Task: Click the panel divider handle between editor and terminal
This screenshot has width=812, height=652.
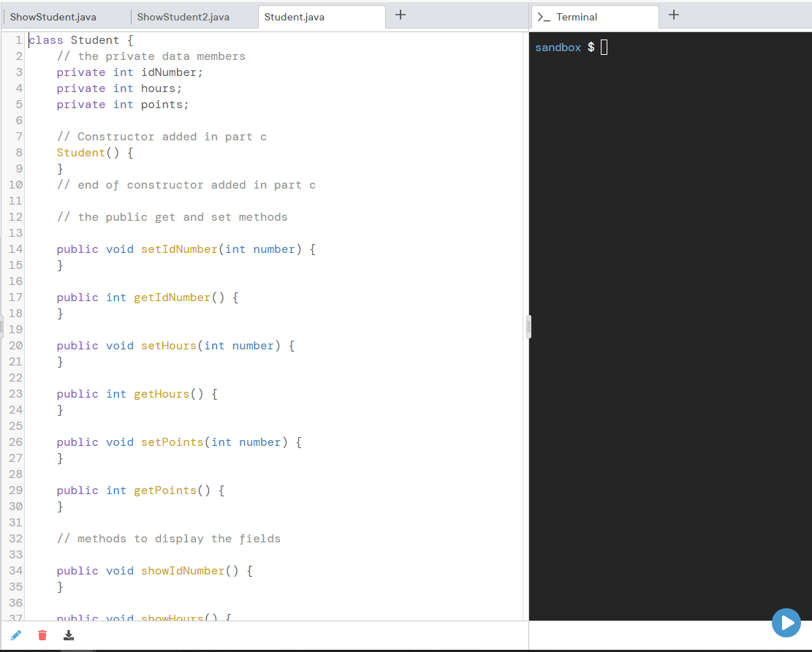Action: tap(528, 327)
